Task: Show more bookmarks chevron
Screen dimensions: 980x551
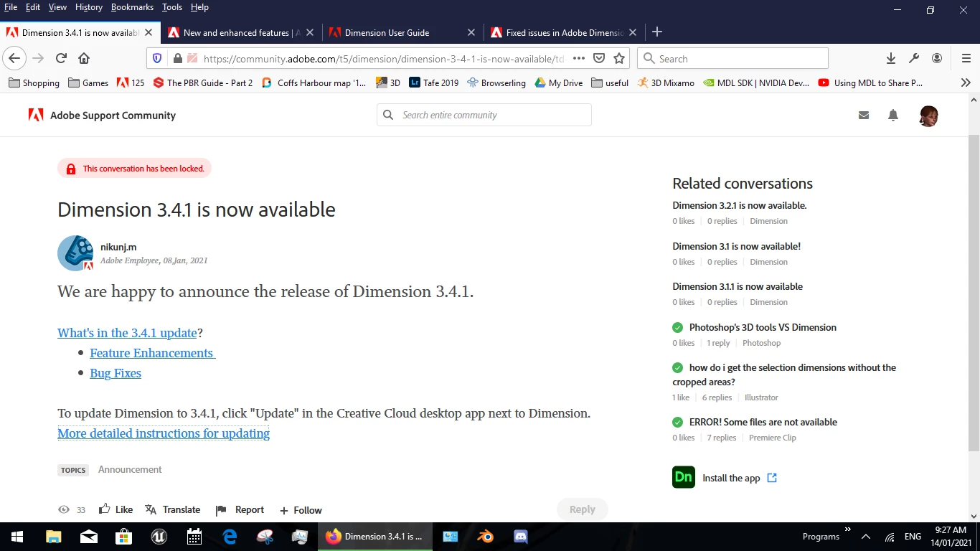Action: click(966, 83)
